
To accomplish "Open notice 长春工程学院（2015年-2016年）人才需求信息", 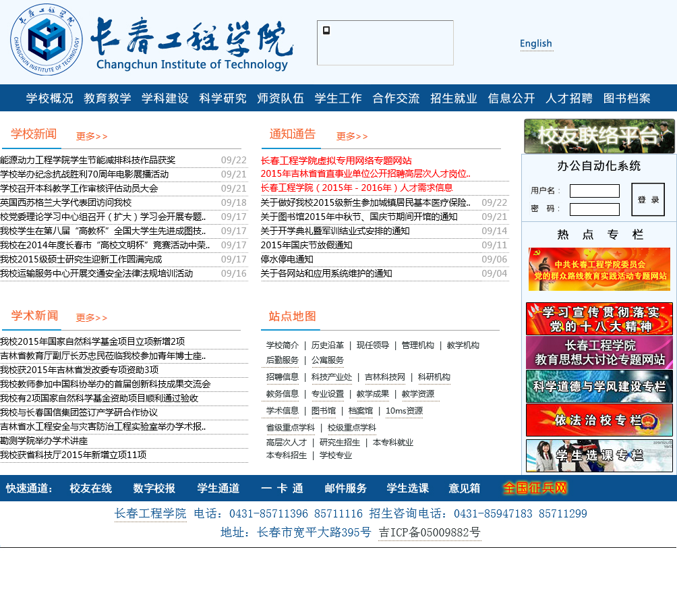I will point(357,188).
